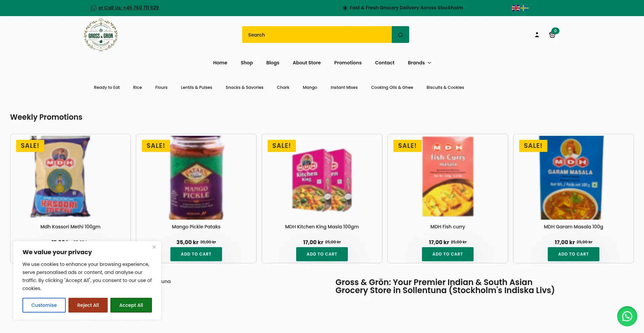Image resolution: width=644 pixels, height=333 pixels.
Task: Click the search magnifier button
Action: pyautogui.click(x=400, y=35)
